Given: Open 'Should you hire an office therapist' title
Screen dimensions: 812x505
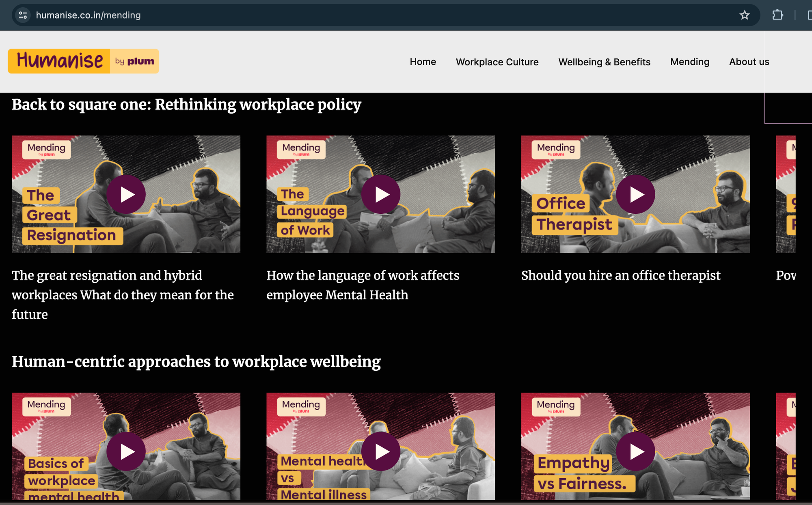Looking at the screenshot, I should click(621, 275).
